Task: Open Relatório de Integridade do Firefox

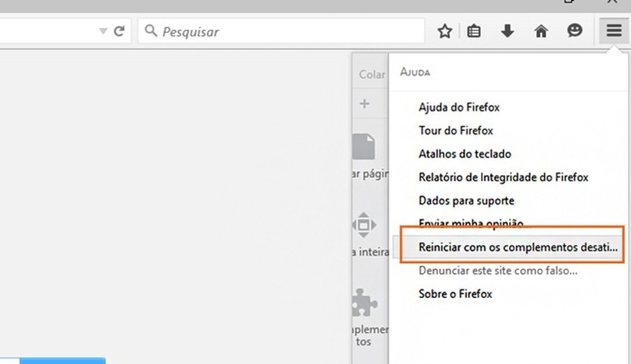Action: click(503, 178)
